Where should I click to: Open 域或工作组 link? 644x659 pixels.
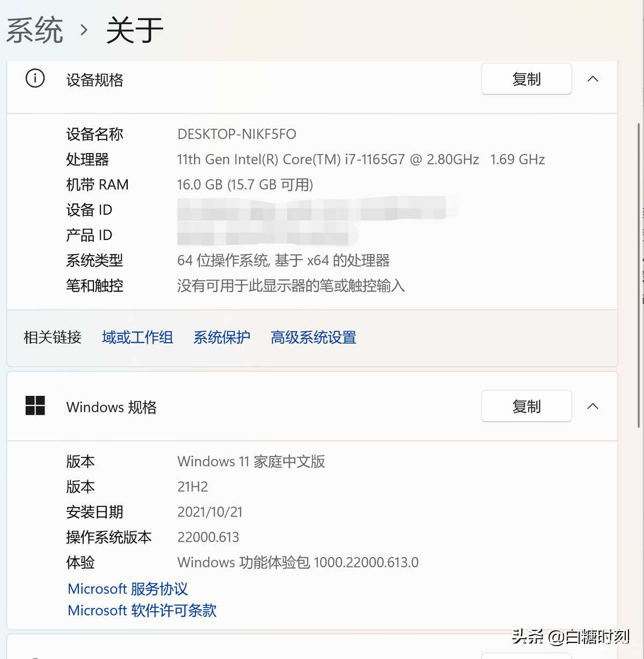pyautogui.click(x=137, y=337)
